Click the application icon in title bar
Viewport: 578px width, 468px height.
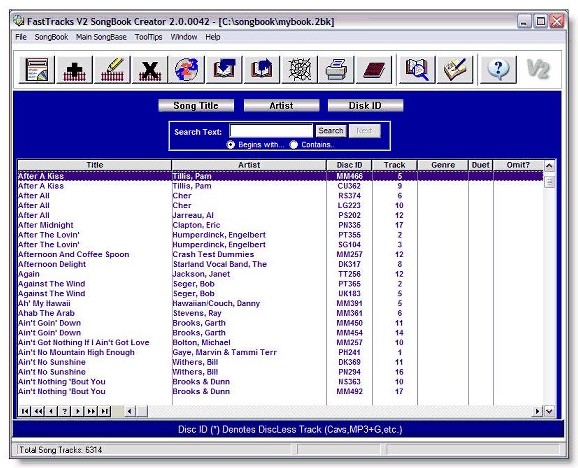pyautogui.click(x=18, y=21)
